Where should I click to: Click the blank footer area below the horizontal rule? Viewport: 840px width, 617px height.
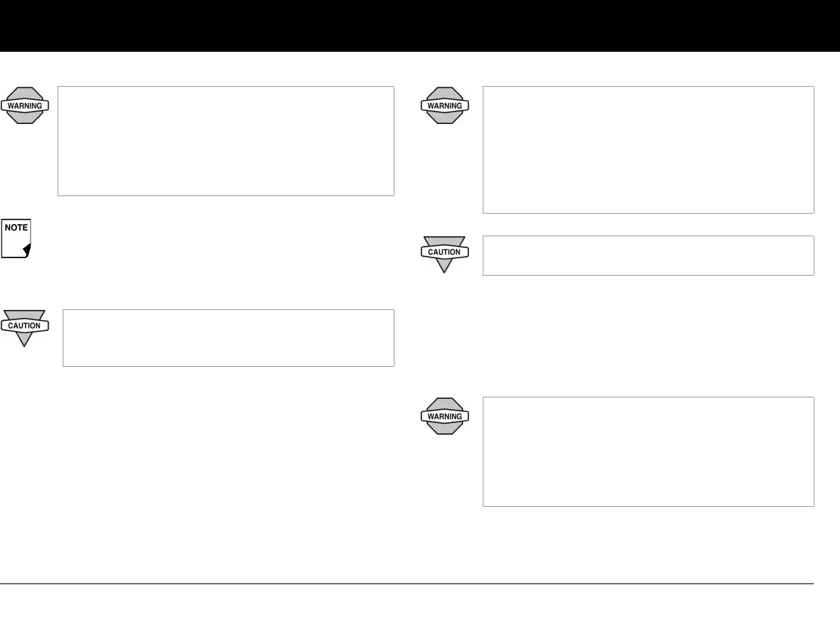tap(420, 601)
